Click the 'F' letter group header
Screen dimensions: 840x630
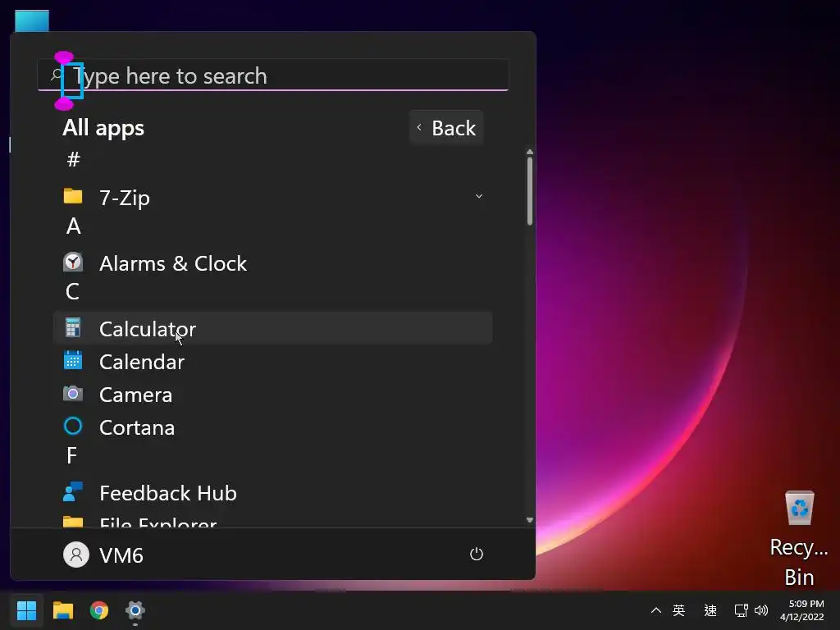coord(72,455)
